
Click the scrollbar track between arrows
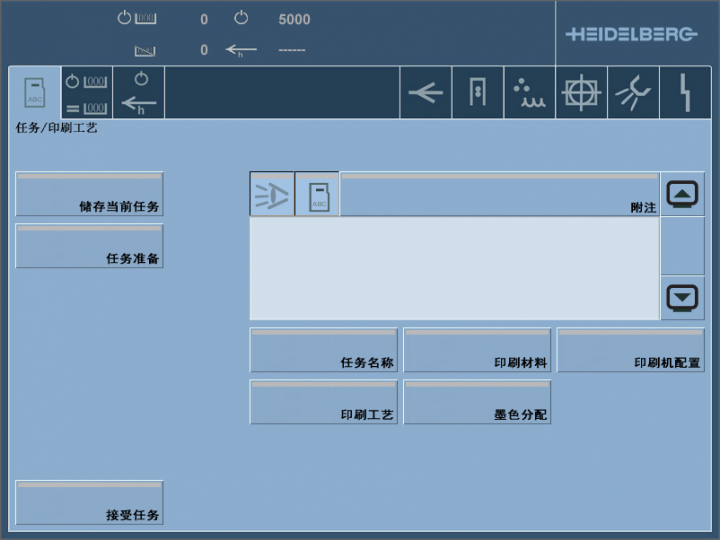click(682, 246)
